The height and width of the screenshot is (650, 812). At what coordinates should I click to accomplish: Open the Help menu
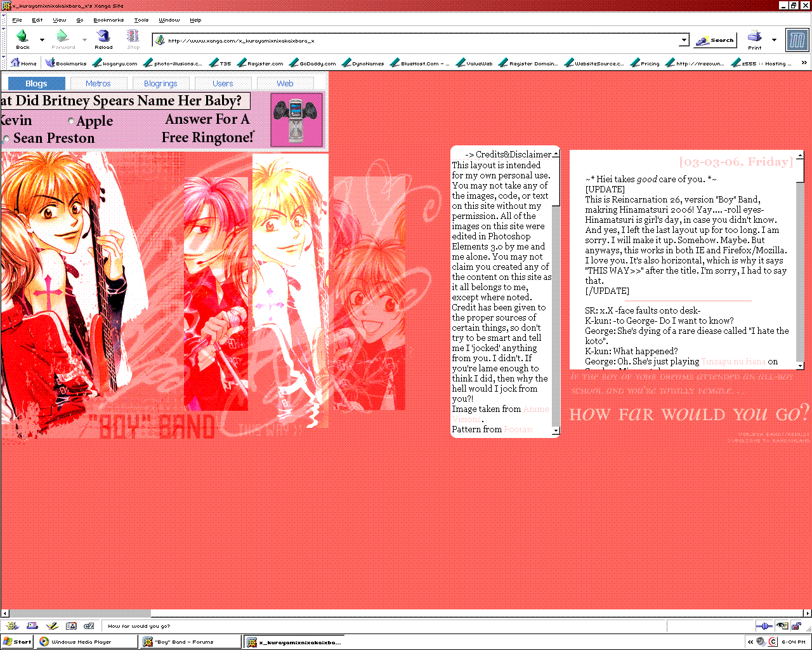click(195, 20)
